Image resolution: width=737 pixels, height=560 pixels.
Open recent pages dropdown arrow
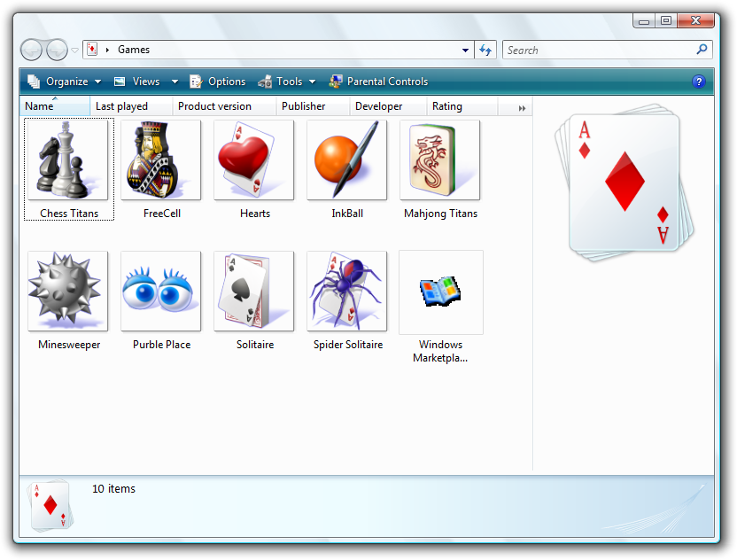click(74, 51)
